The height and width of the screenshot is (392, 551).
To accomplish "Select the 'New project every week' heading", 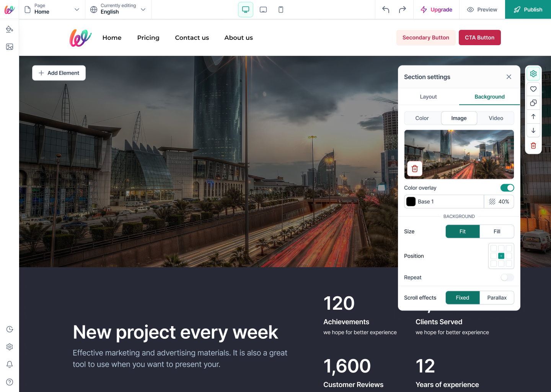I will click(176, 332).
